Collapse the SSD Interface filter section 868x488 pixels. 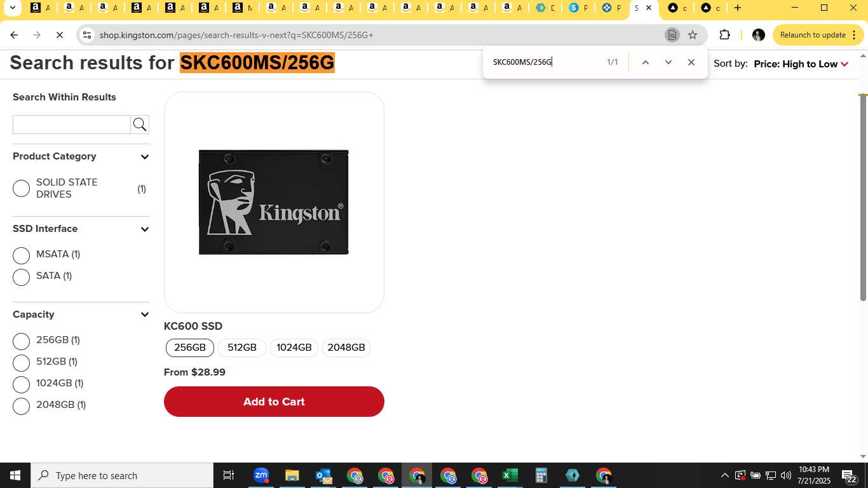click(x=144, y=229)
